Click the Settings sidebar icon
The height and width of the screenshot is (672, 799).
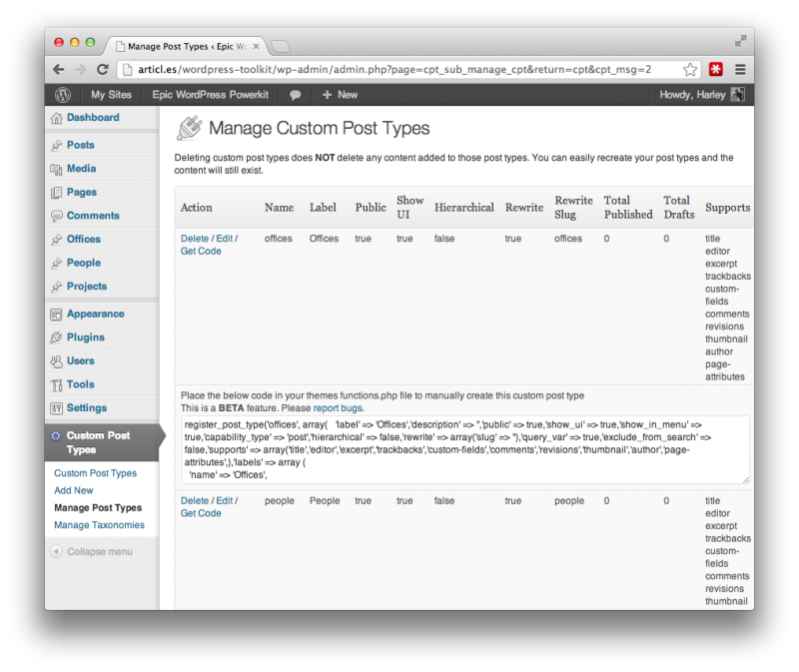[56, 408]
